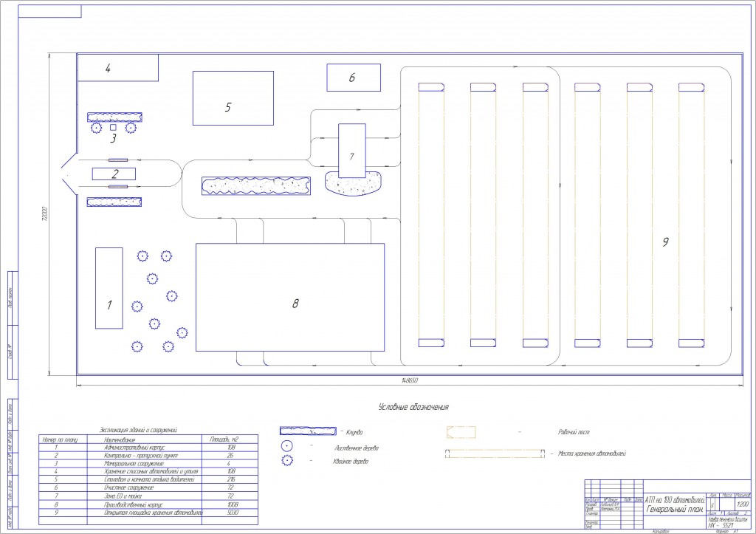Click the small square monument near label 3
The height and width of the screenshot is (534, 756).
point(113,127)
